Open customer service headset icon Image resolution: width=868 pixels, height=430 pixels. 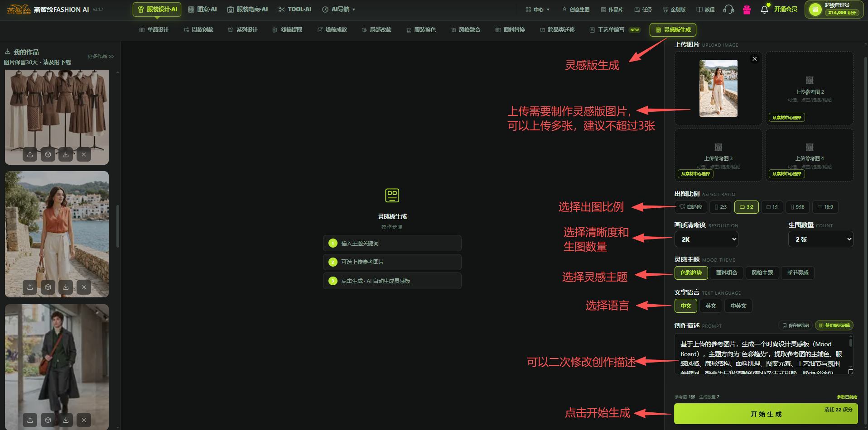click(728, 10)
